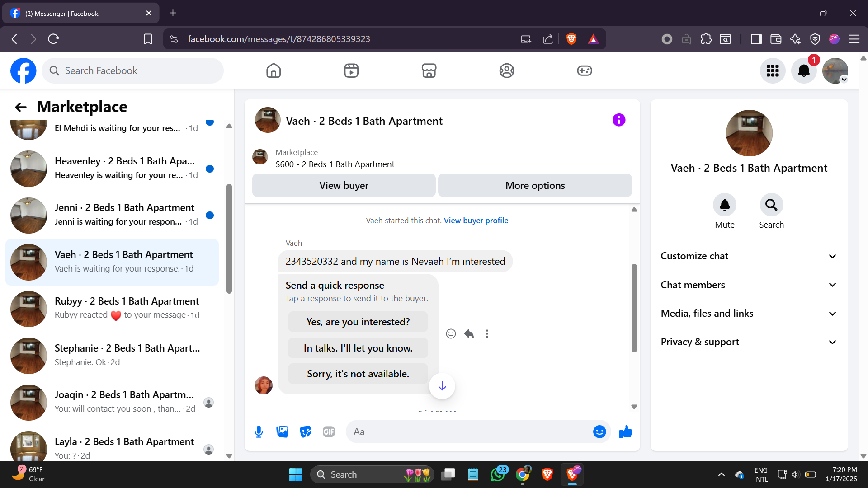Viewport: 868px width, 488px height.
Task: Mute this conversation
Action: (724, 206)
